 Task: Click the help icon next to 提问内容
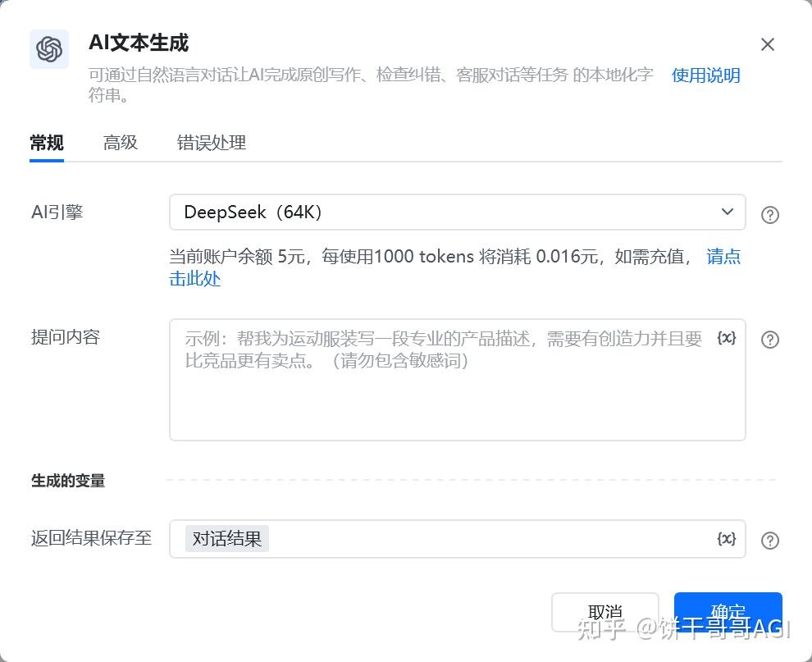pyautogui.click(x=770, y=340)
